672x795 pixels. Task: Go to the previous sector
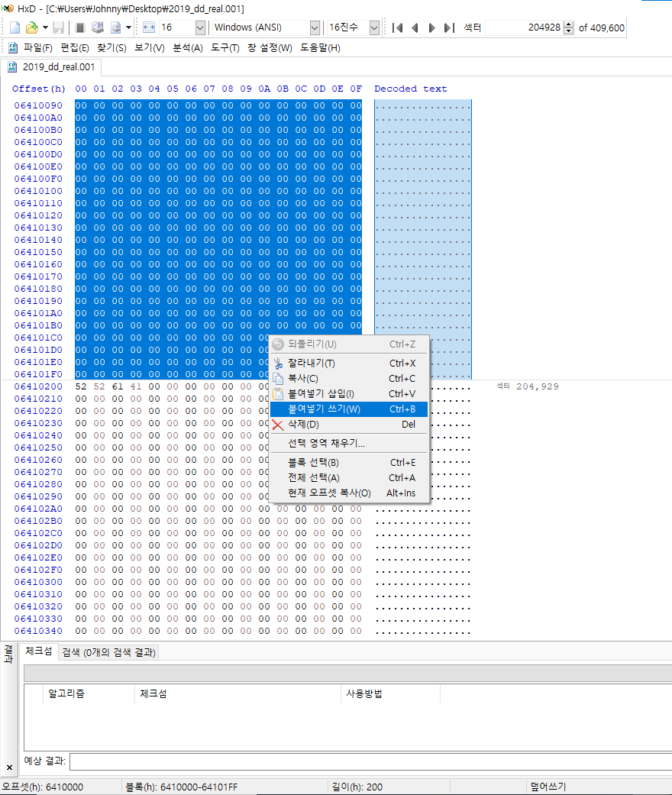[415, 27]
